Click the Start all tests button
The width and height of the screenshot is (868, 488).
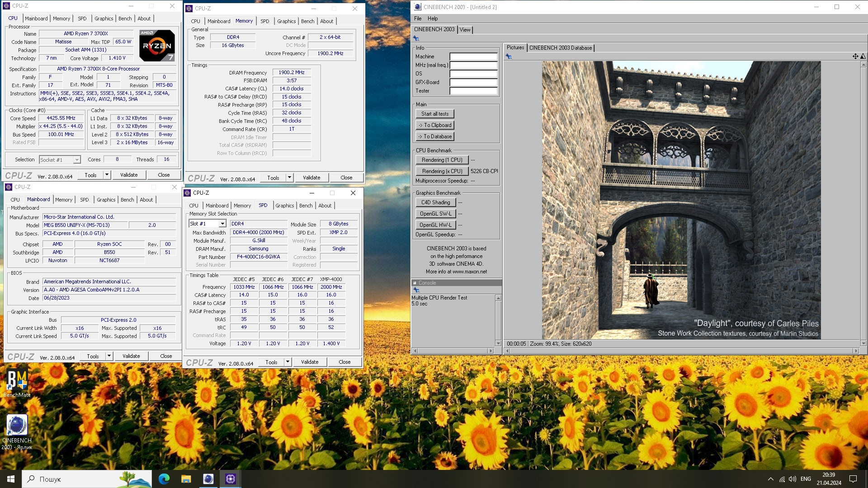[x=435, y=114]
